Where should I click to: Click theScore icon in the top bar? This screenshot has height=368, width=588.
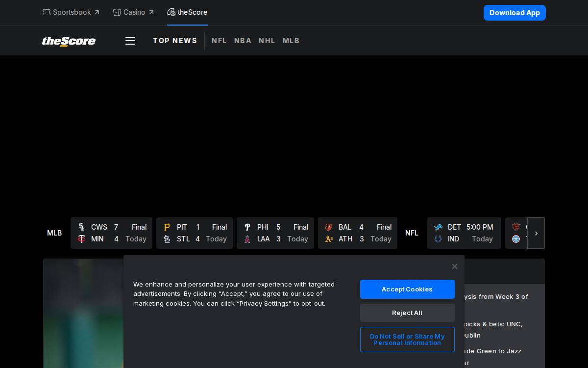[171, 12]
